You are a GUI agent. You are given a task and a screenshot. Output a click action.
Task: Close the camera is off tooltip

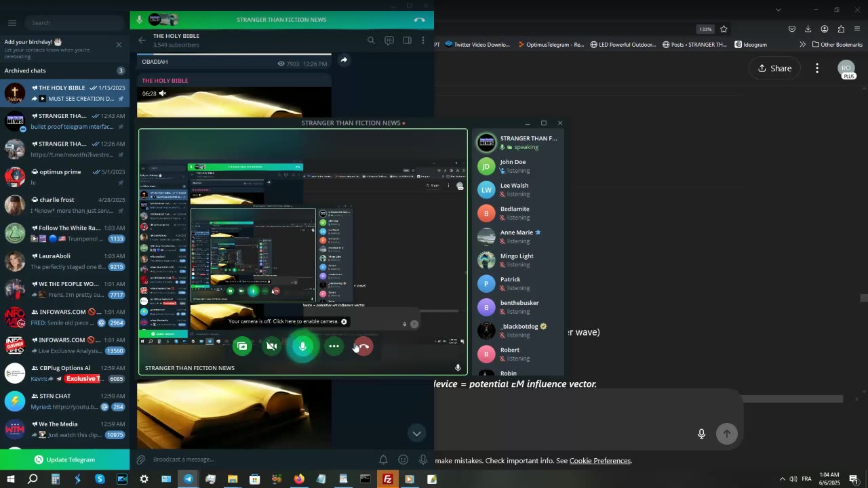pos(344,322)
